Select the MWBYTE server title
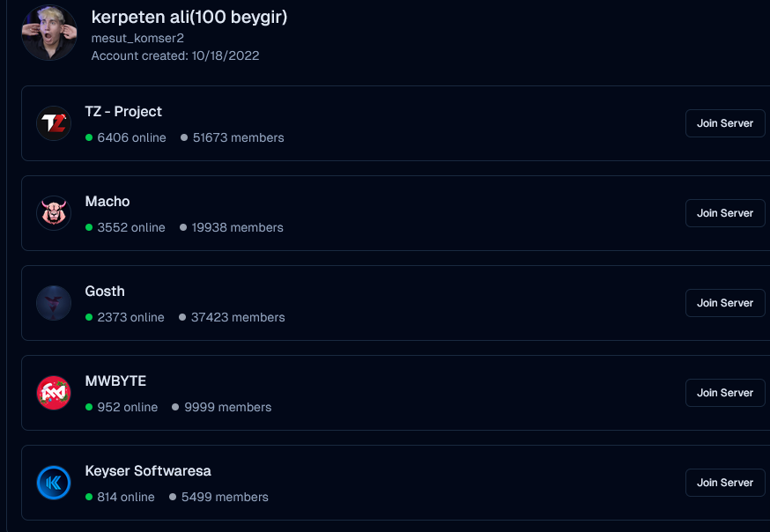The image size is (770, 532). point(115,381)
